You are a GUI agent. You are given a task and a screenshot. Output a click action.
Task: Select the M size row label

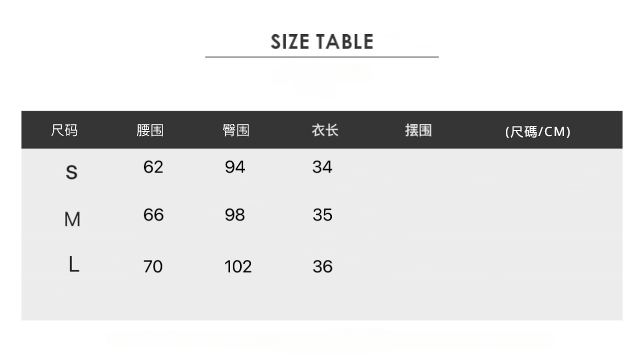tap(72, 220)
